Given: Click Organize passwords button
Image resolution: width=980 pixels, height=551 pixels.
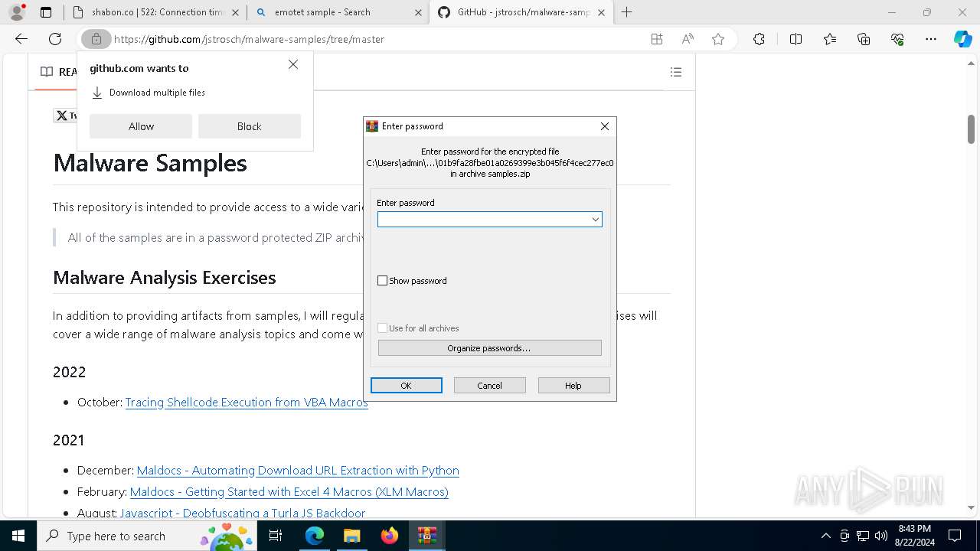Looking at the screenshot, I should 489,348.
